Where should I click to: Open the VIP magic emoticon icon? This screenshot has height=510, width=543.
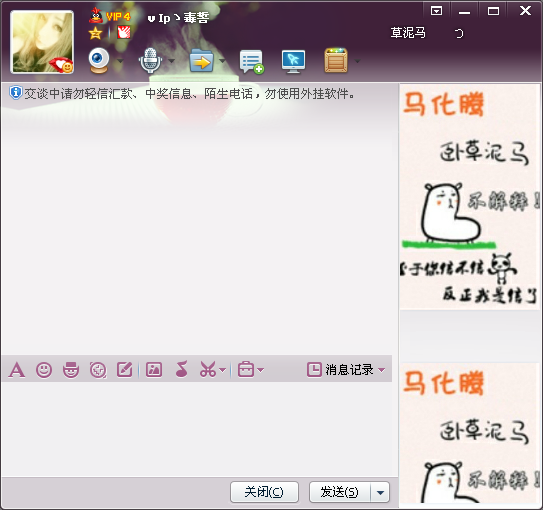[71, 370]
